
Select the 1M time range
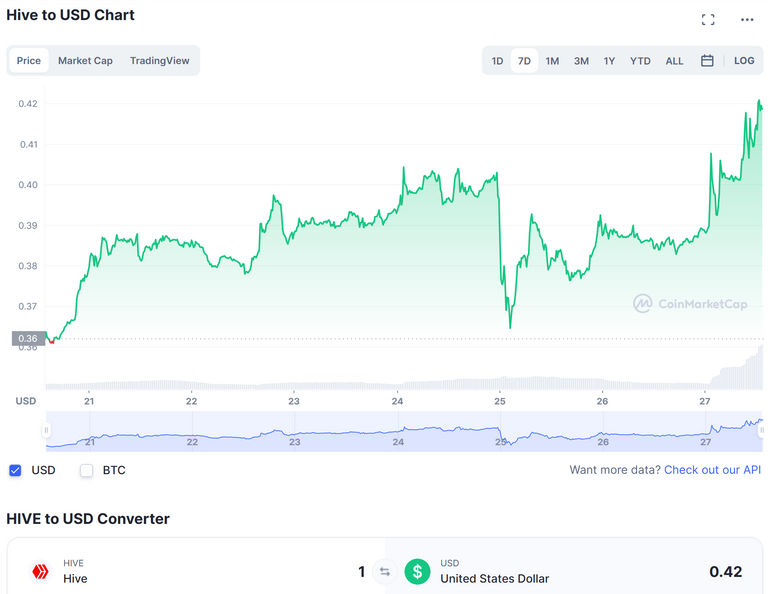(x=552, y=61)
